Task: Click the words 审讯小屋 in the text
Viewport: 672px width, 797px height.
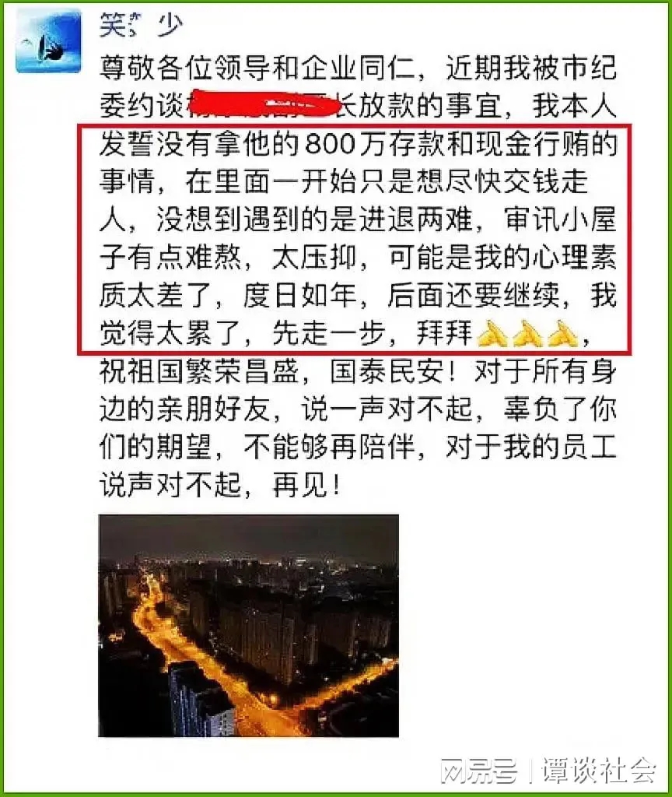Action: 560,219
